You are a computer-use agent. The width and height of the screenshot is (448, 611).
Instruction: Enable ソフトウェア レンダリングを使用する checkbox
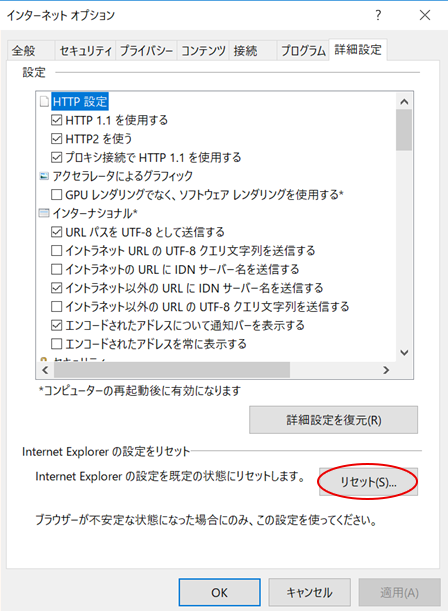56,194
